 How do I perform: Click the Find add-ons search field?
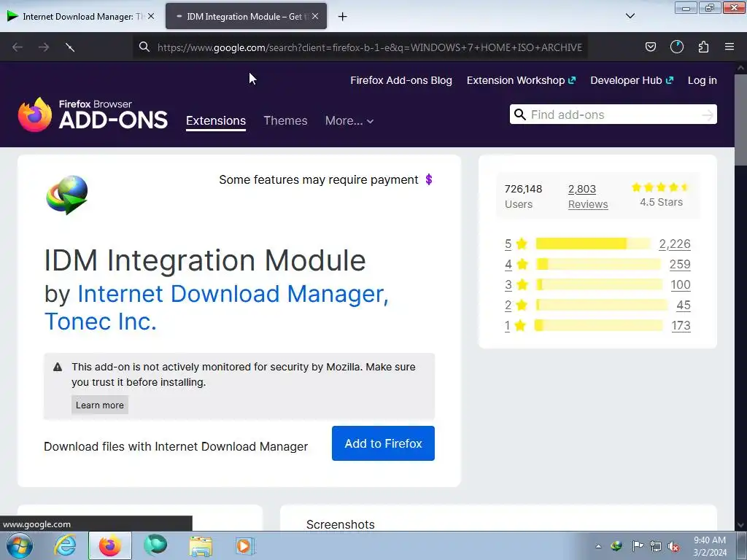coord(613,114)
